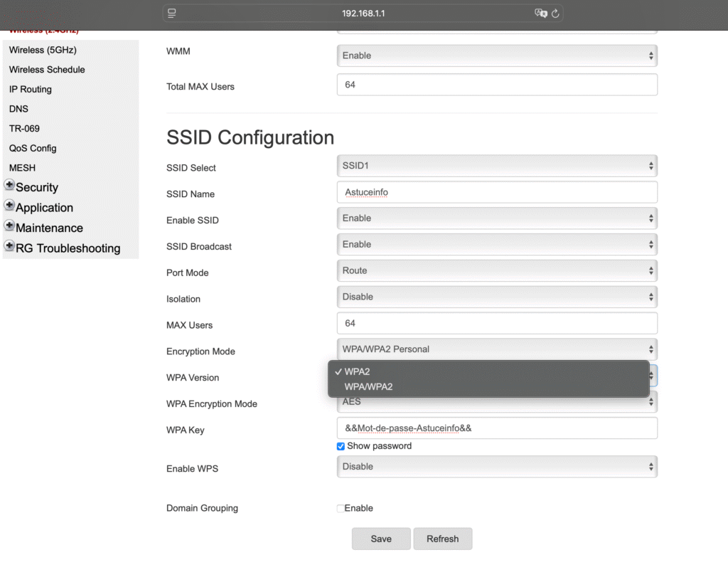Click the RG Troubleshooting label in sidebar
The image size is (728, 582).
pyautogui.click(x=68, y=248)
